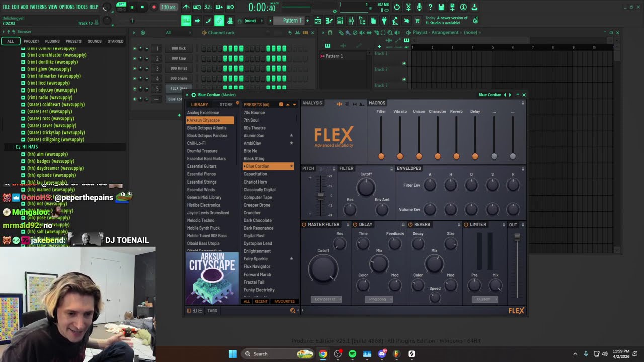Select the Capacitation preset
644x362 pixels.
(255, 174)
